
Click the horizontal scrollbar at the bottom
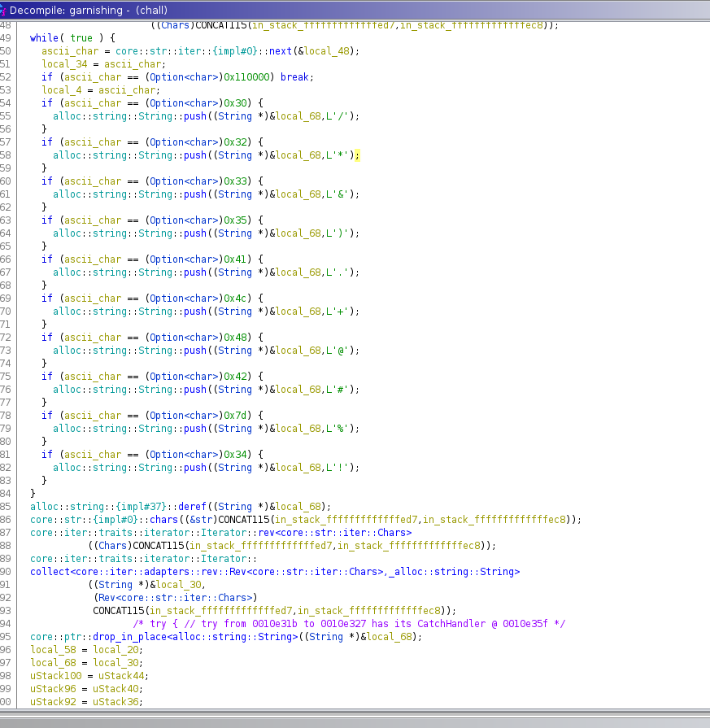click(355, 723)
